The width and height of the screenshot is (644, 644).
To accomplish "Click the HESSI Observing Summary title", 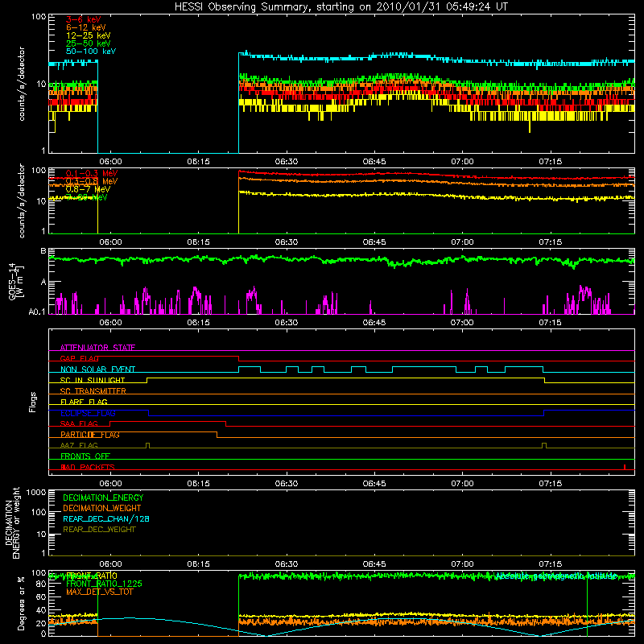I will [341, 7].
